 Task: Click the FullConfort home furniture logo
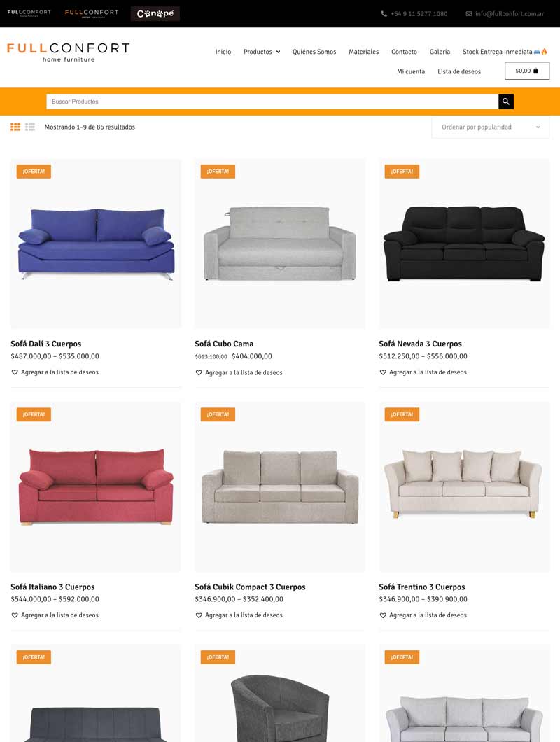click(x=68, y=52)
